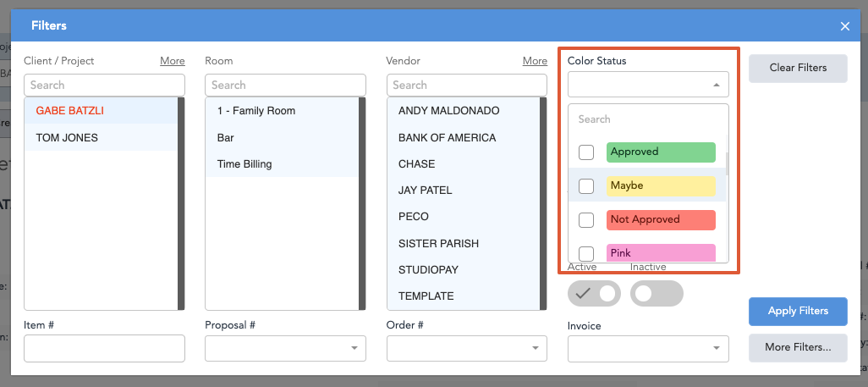Click the Client / Project search field
The width and height of the screenshot is (868, 387).
pos(104,85)
